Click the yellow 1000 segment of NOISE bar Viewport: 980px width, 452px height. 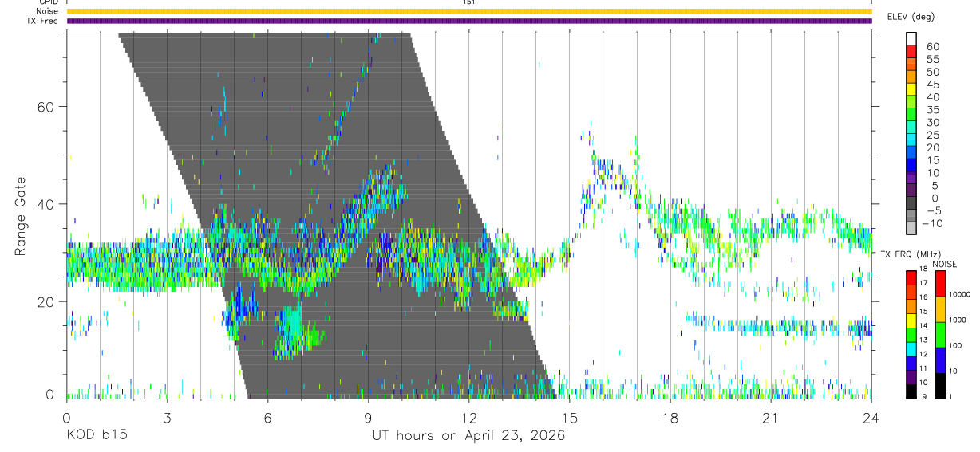[x=941, y=309]
